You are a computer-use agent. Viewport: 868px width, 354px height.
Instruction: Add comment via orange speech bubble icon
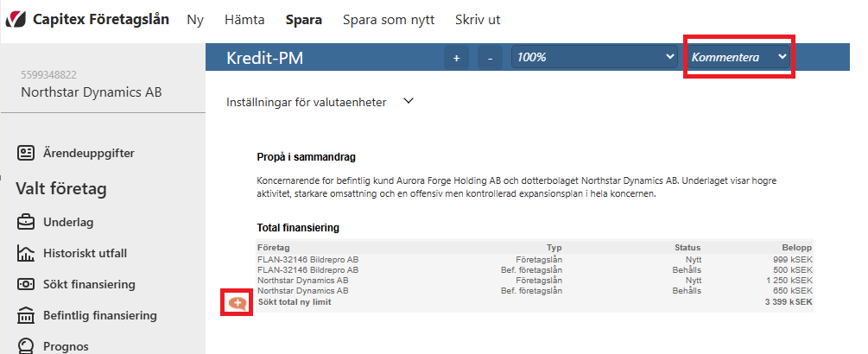pos(237,302)
